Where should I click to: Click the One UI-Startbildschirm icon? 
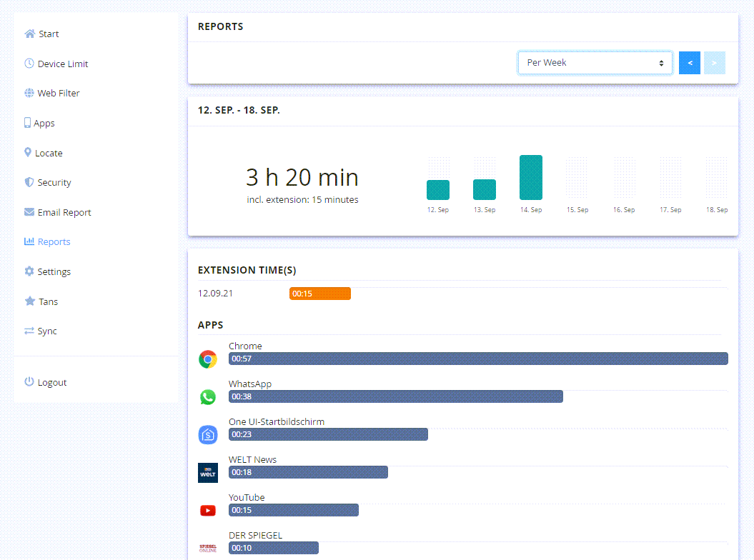coord(208,434)
